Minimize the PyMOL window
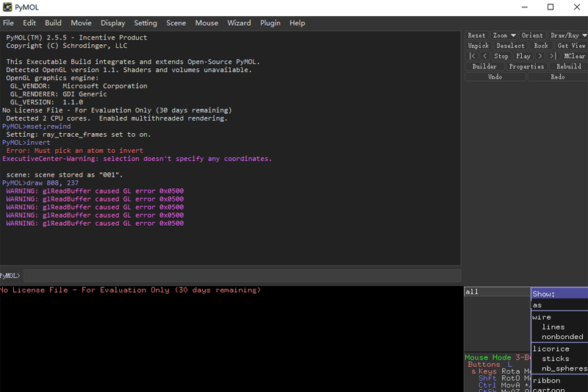The width and height of the screenshot is (588, 392). (x=525, y=7)
